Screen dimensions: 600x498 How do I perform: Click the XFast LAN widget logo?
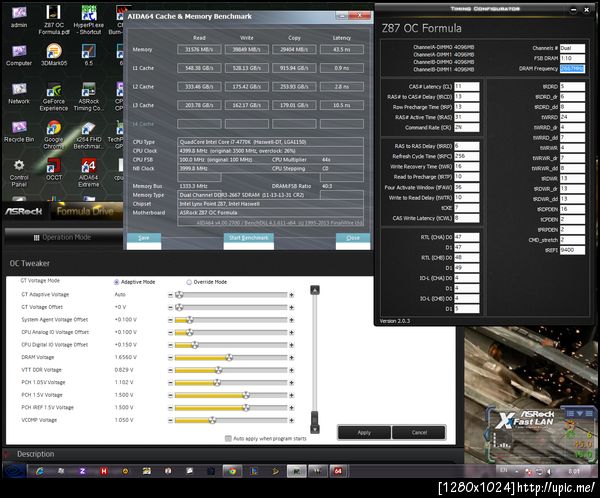click(x=525, y=420)
